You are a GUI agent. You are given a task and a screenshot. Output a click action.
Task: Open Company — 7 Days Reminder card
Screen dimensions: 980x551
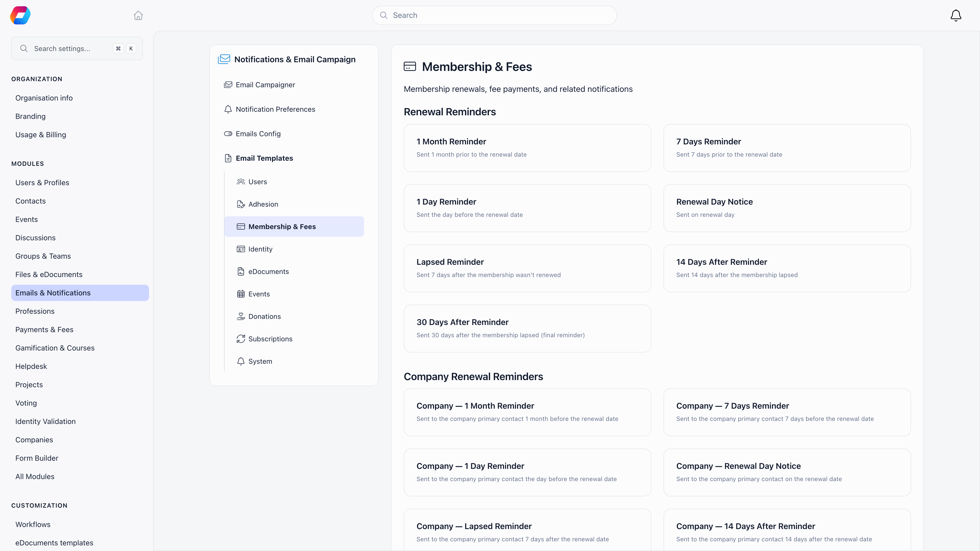pyautogui.click(x=787, y=412)
